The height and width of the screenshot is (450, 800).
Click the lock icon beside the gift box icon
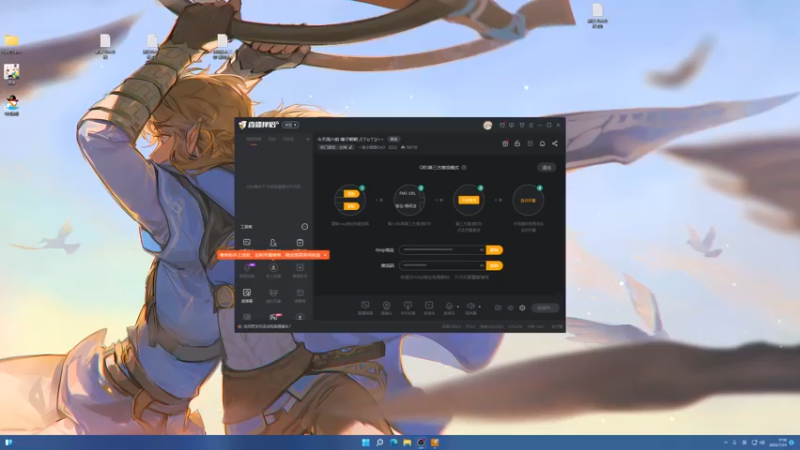pos(517,143)
